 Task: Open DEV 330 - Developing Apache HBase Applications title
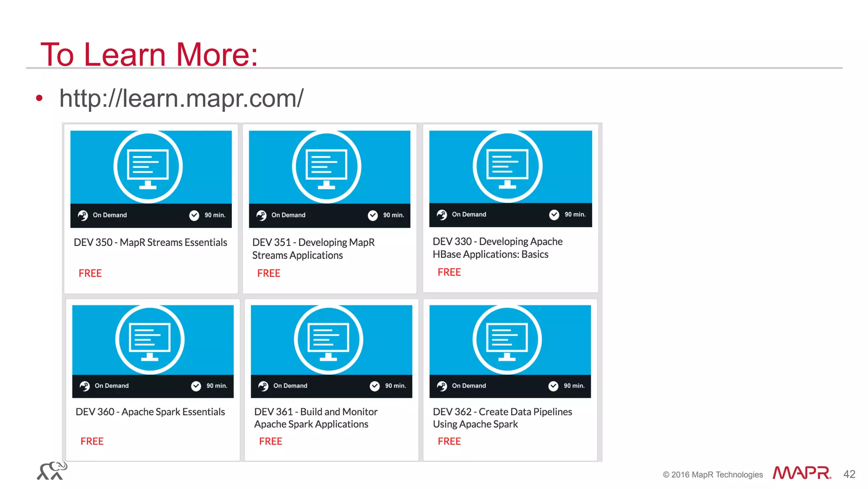[498, 248]
